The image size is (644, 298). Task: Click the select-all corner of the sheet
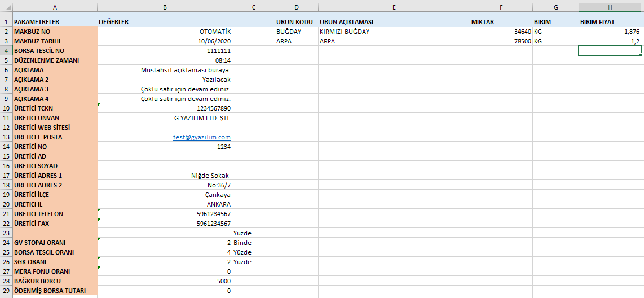(6, 7)
